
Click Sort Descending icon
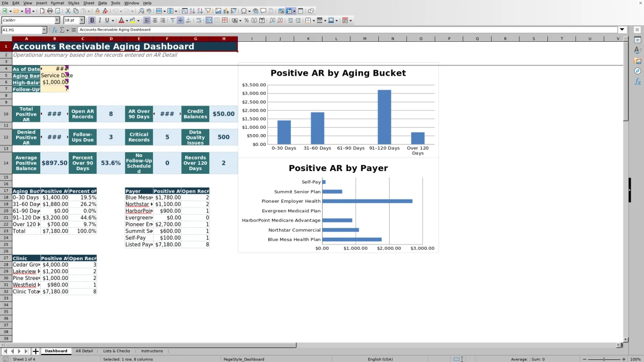click(200, 11)
